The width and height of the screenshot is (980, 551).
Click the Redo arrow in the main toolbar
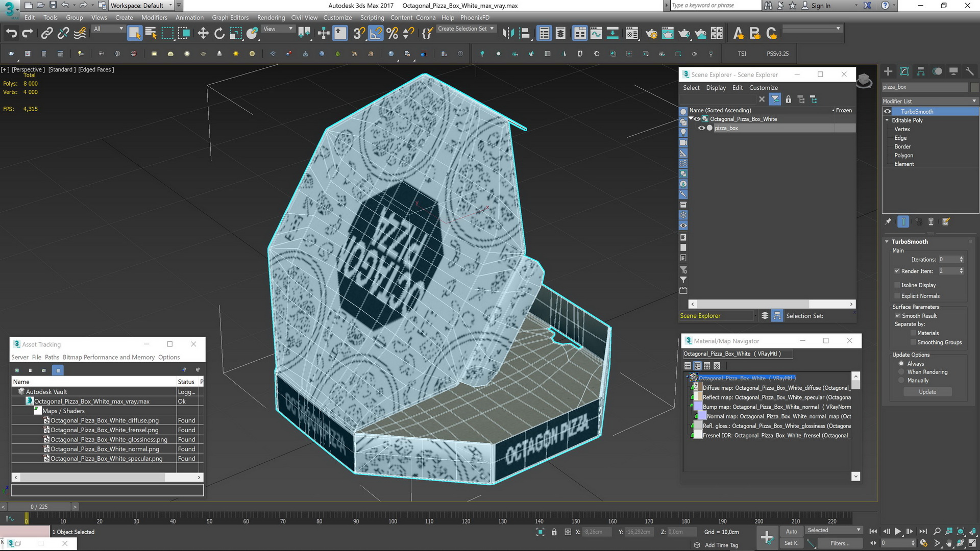(28, 34)
